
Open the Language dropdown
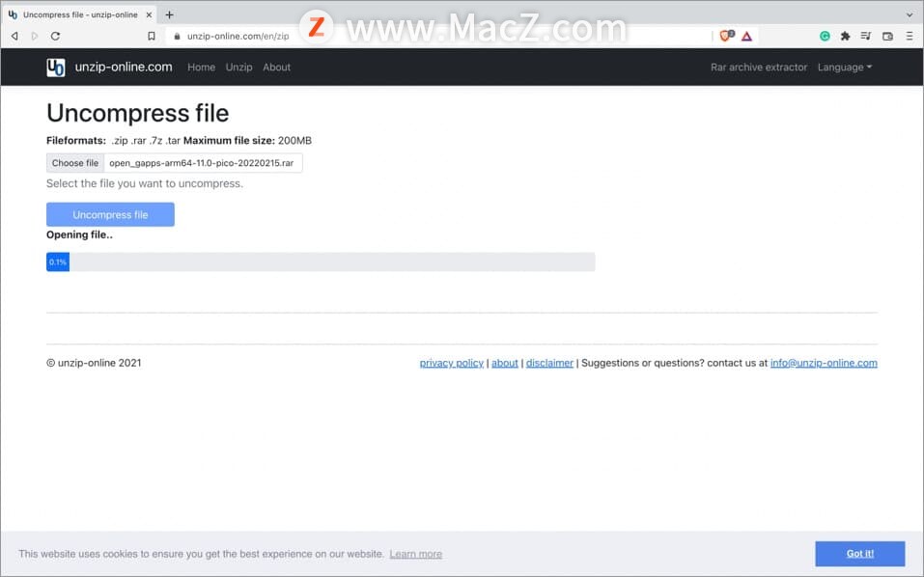click(845, 68)
